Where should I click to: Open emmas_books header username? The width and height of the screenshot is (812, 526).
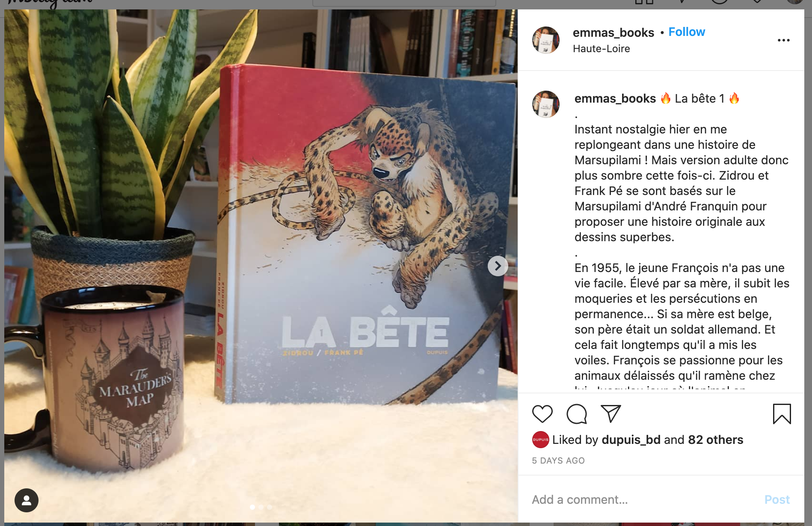point(613,33)
